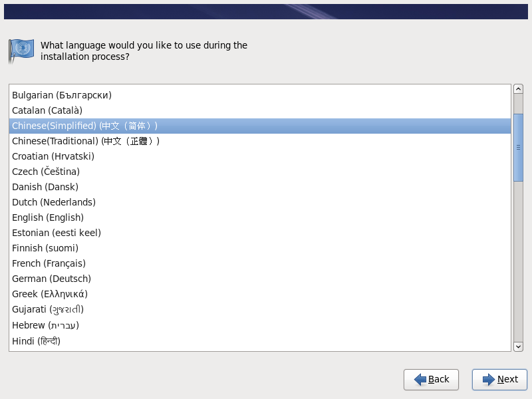The width and height of the screenshot is (532, 399).
Task: Click the Next arrow icon
Action: [x=489, y=380]
